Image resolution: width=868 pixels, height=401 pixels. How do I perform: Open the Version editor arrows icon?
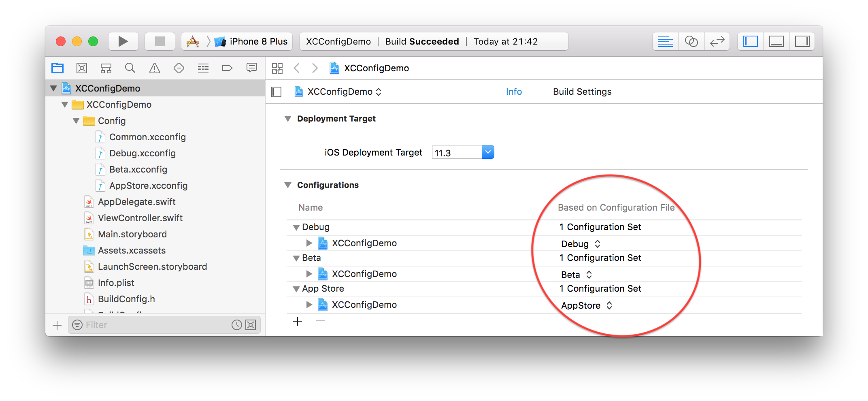[717, 41]
